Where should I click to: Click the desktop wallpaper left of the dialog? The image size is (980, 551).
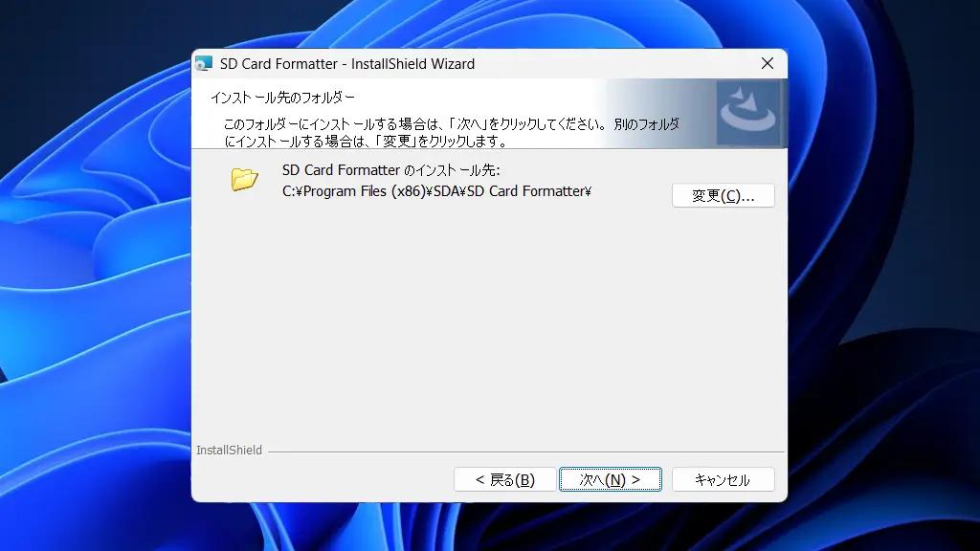[x=96, y=287]
